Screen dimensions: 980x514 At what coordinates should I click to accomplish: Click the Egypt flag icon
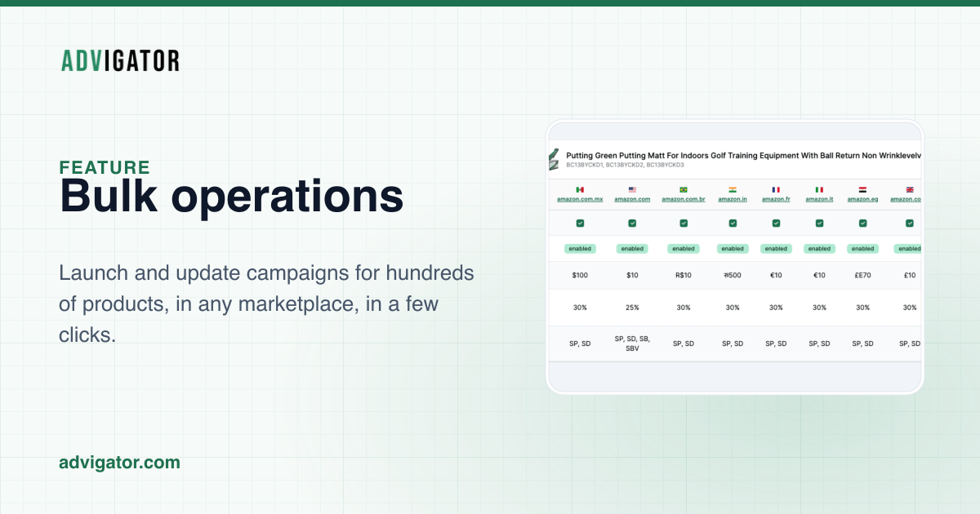[x=862, y=189]
